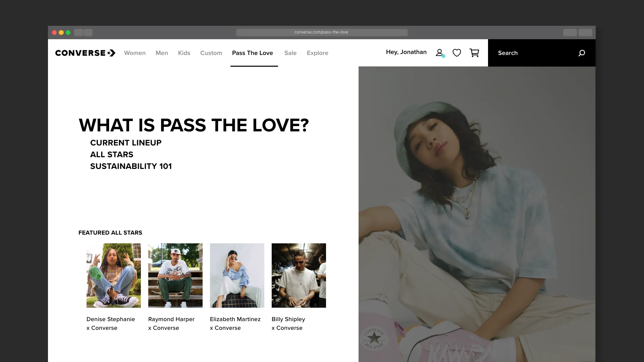This screenshot has width=644, height=362.
Task: Open the Women menu
Action: pyautogui.click(x=135, y=53)
